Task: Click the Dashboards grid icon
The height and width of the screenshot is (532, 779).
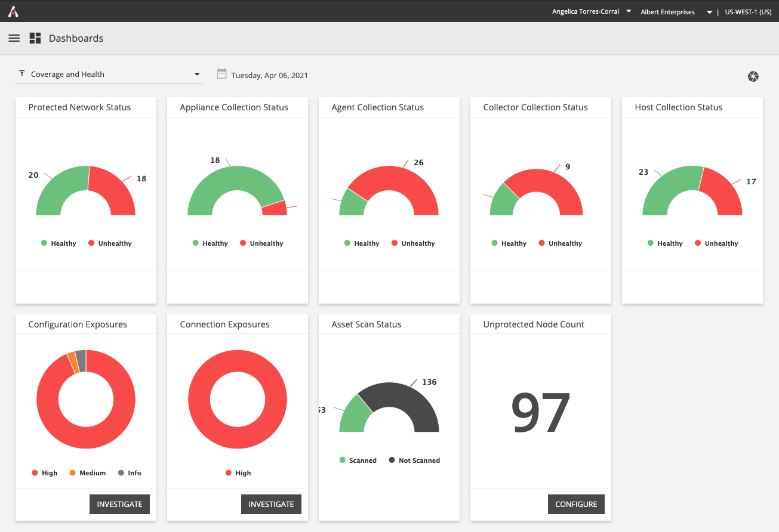Action: [x=35, y=38]
